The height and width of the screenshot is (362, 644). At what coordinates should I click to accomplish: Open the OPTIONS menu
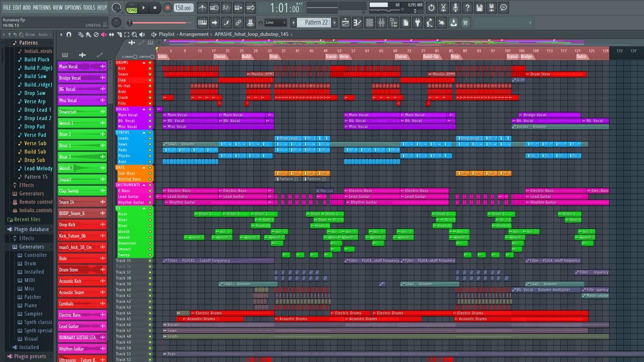[73, 8]
